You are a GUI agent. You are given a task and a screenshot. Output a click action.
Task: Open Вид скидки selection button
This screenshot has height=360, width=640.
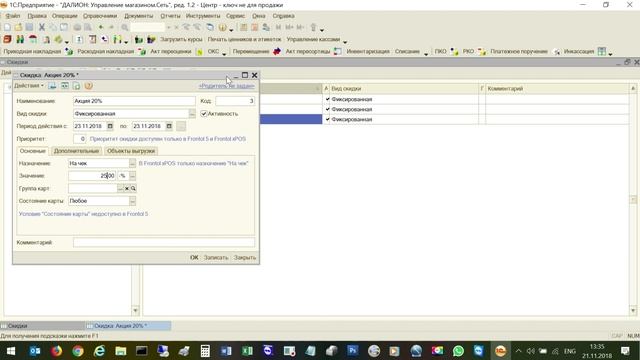(192, 113)
